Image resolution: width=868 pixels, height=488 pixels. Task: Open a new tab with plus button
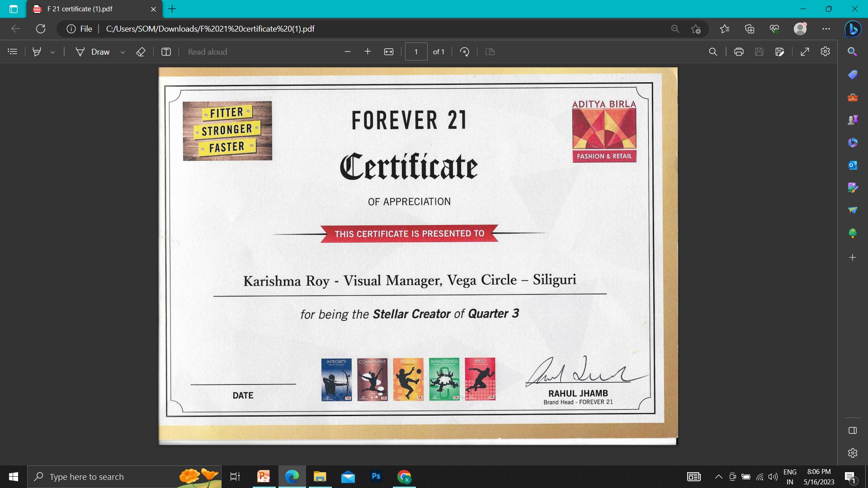tap(172, 9)
